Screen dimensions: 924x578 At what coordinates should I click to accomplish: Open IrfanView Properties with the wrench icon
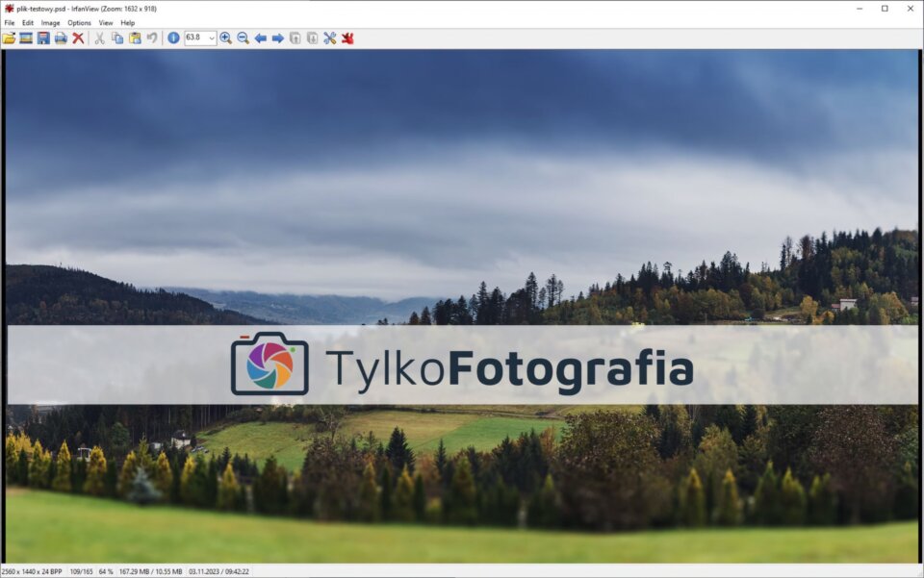point(328,38)
